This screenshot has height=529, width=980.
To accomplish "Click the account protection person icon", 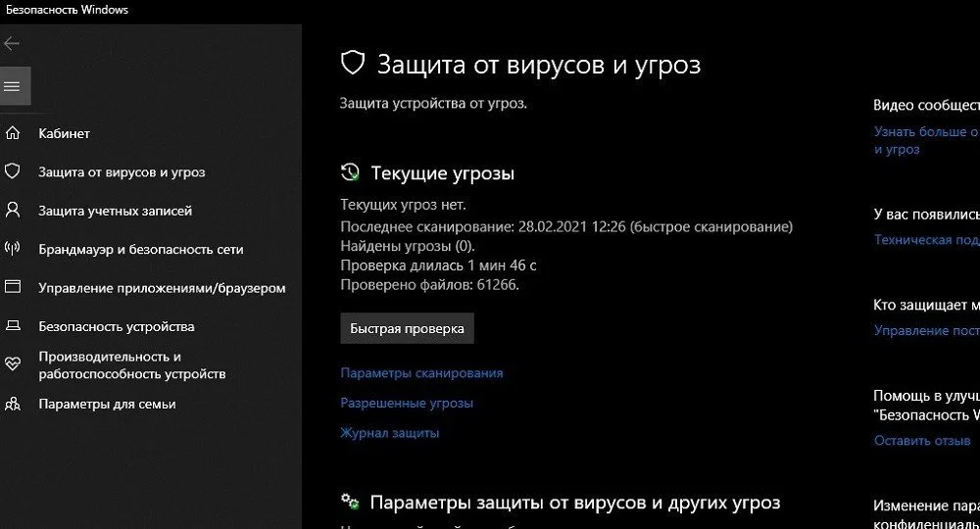I will point(13,210).
